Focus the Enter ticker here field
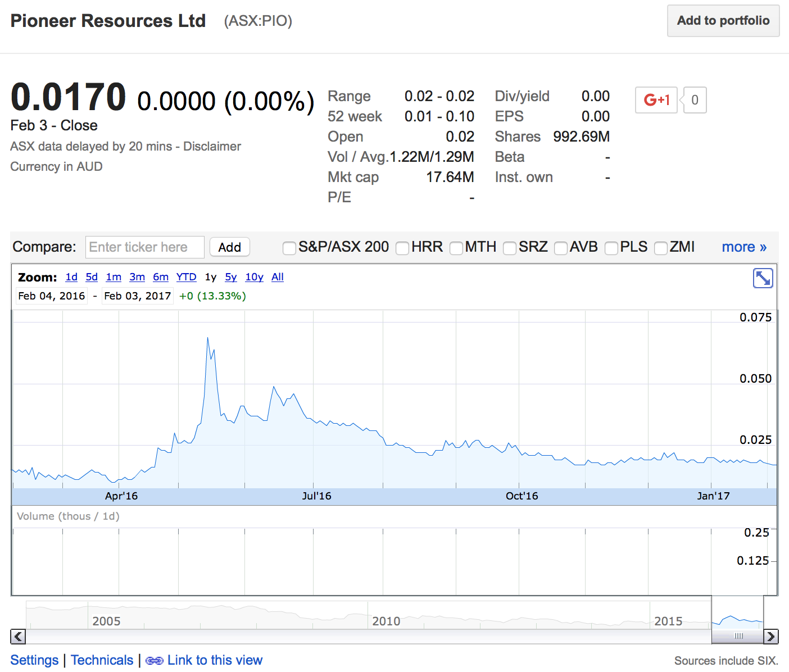The width and height of the screenshot is (789, 672). coord(145,247)
